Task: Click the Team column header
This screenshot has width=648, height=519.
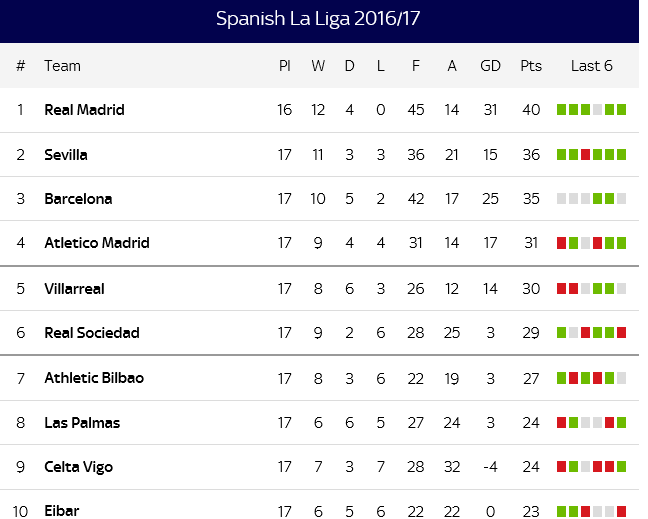Action: pyautogui.click(x=62, y=66)
